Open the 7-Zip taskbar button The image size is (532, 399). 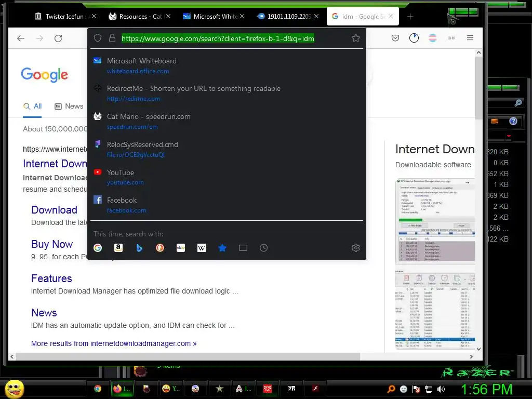click(291, 389)
